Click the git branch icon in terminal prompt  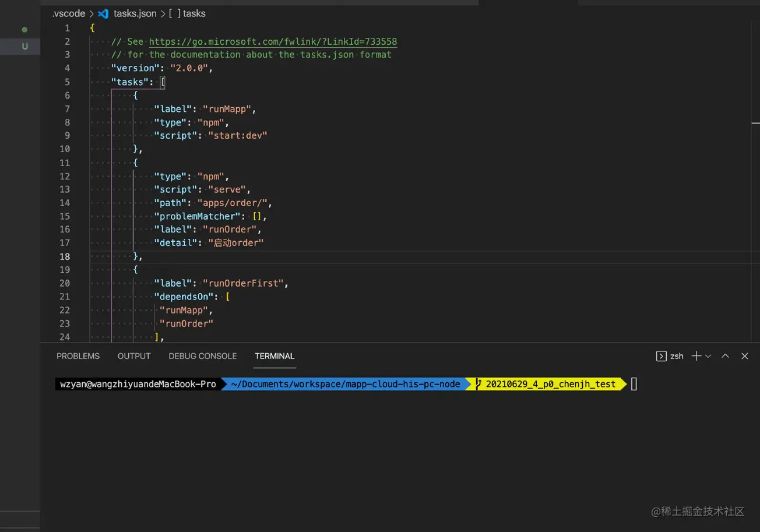pos(478,384)
